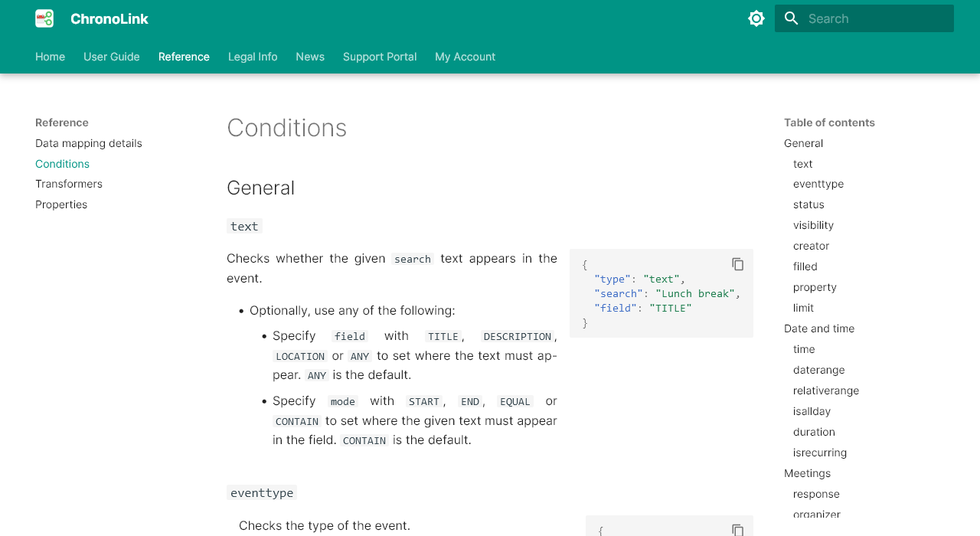This screenshot has width=980, height=536.
Task: Click the ChronoLink logo icon
Action: click(44, 18)
